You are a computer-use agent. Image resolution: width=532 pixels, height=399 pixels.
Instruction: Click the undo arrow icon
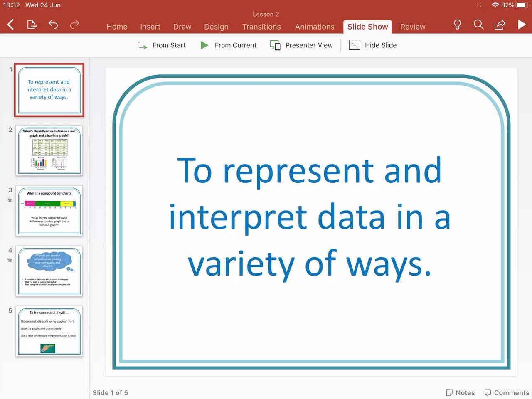(53, 25)
